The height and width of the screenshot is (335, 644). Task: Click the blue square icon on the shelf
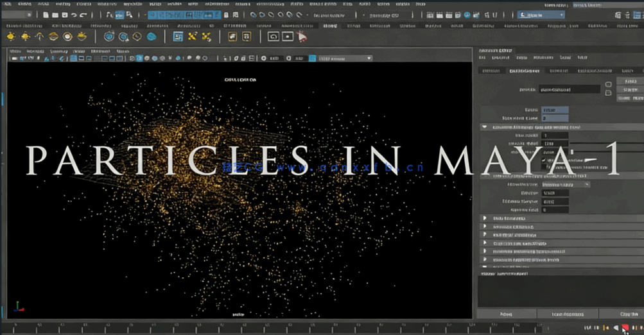pos(178,37)
